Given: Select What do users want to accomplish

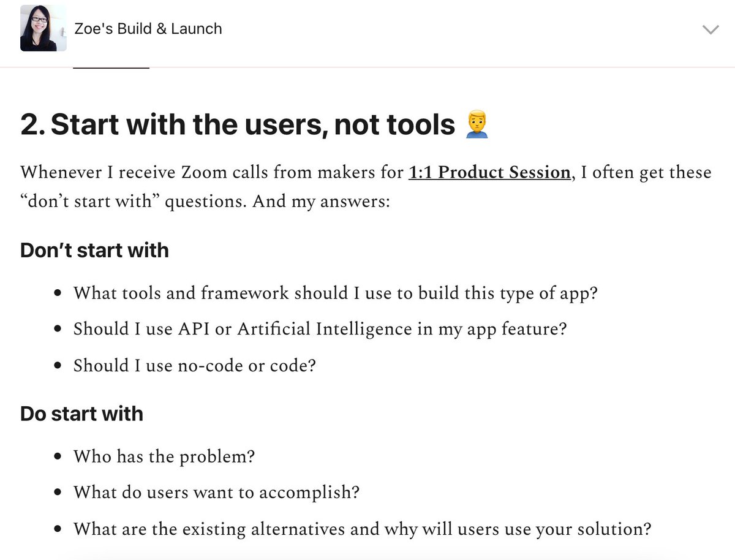Looking at the screenshot, I should tap(216, 493).
